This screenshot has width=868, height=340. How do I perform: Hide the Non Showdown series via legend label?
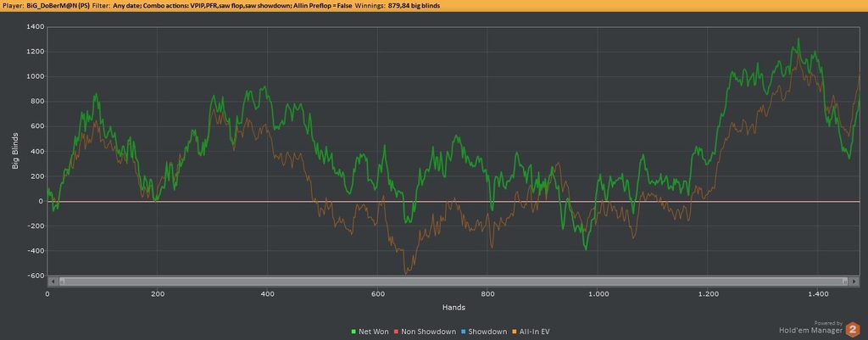click(x=429, y=331)
